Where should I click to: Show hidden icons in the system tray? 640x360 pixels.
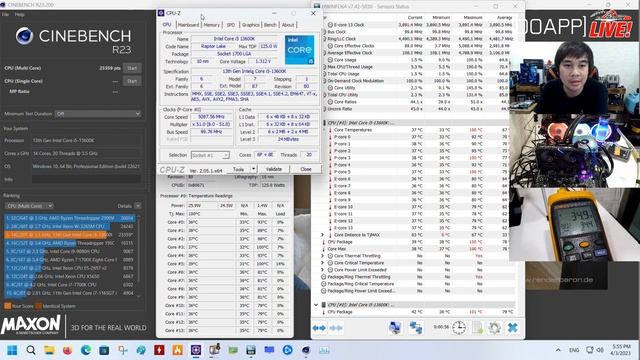coord(558,350)
